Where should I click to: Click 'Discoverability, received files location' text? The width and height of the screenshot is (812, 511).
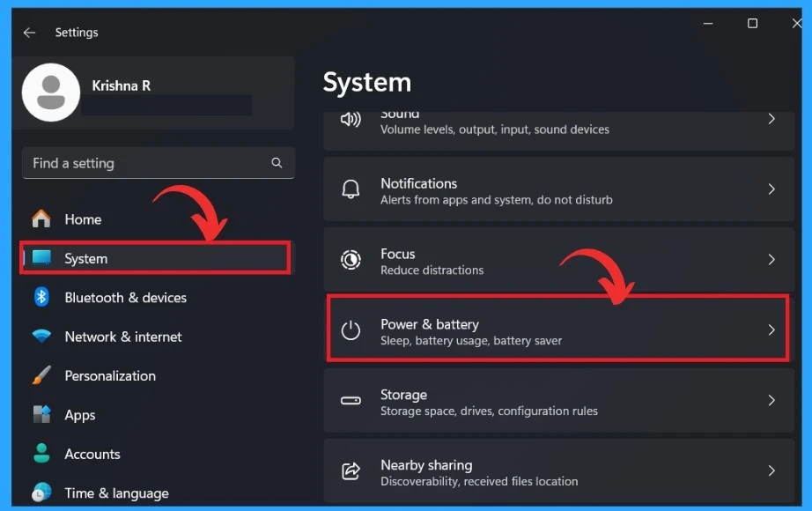point(479,481)
